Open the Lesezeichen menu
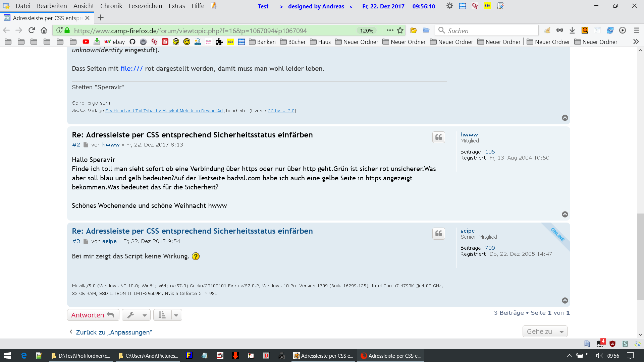644x362 pixels. point(145,6)
